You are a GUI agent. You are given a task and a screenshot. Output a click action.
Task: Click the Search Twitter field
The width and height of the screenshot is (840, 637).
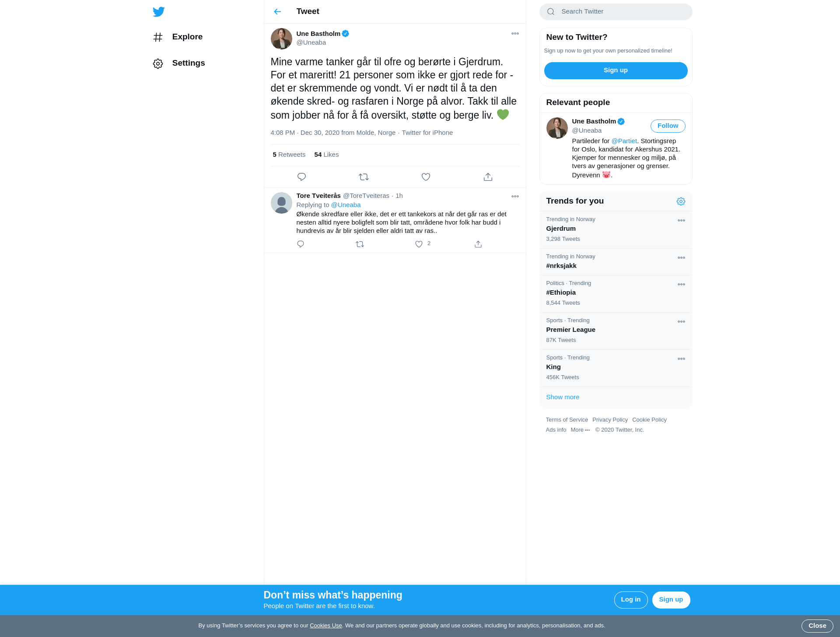coord(616,12)
